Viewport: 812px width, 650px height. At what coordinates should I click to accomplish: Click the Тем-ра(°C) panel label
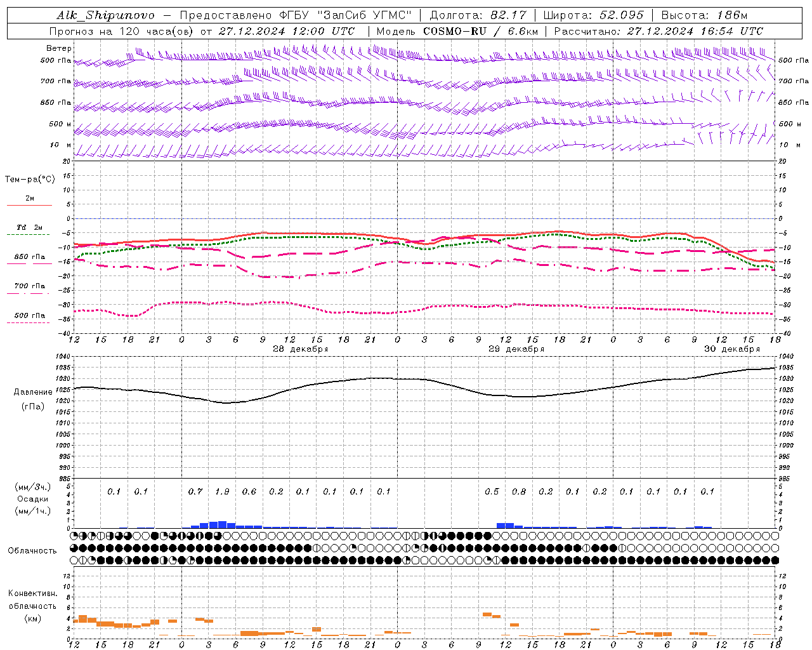30,180
